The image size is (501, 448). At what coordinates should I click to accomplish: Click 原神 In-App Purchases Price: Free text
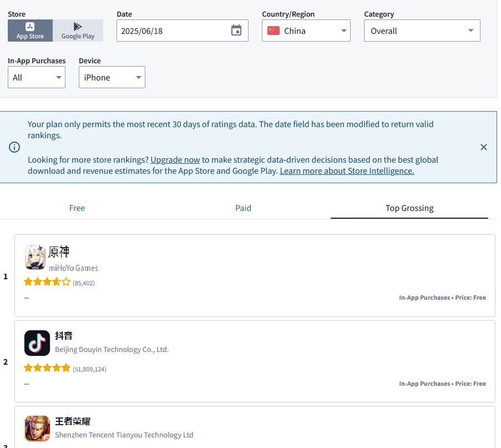click(442, 298)
